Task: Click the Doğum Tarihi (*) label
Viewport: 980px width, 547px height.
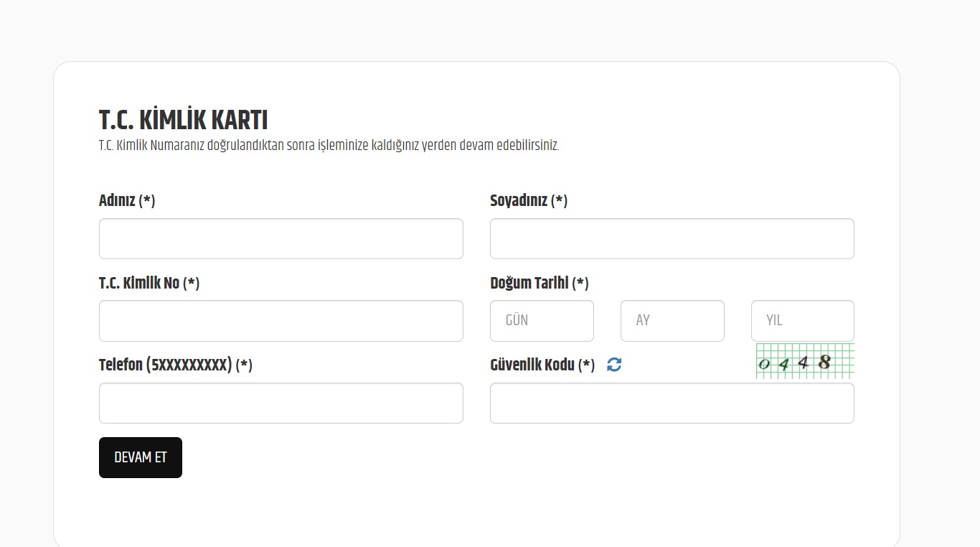Action: pyautogui.click(x=540, y=284)
